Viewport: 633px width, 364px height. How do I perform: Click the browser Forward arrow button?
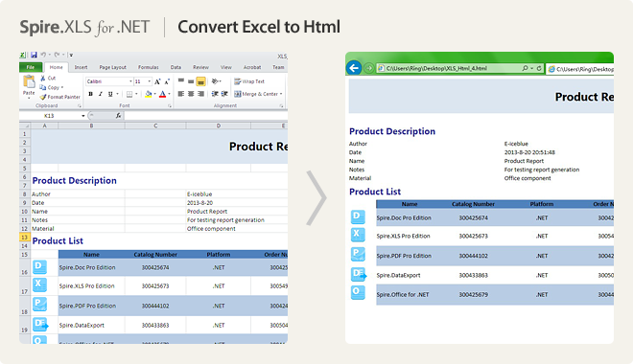tap(368, 68)
